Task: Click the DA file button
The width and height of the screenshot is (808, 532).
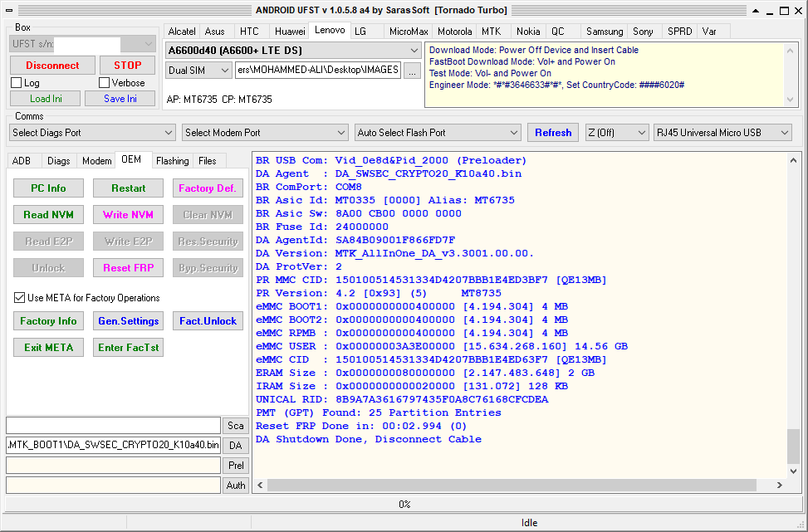Action: [x=236, y=446]
